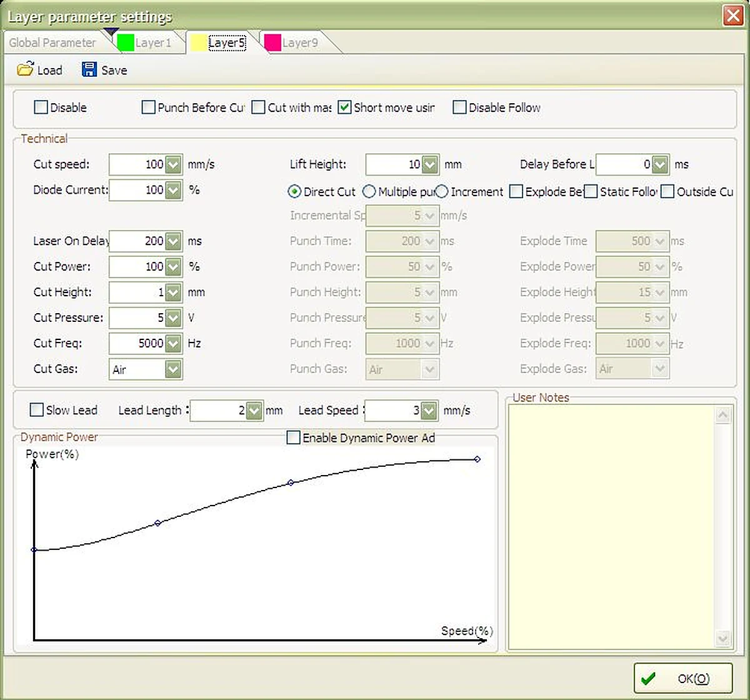The height and width of the screenshot is (700, 750).
Task: Open the Cut speed dropdown arrow
Action: (x=174, y=164)
